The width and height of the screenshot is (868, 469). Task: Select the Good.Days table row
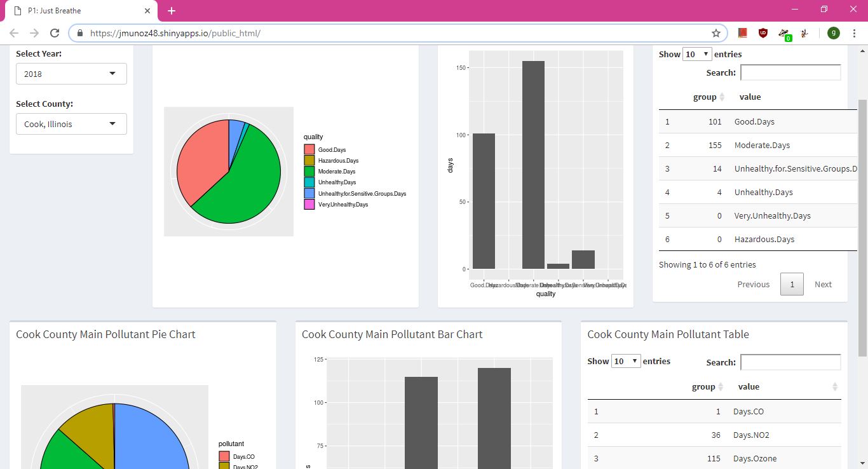[758, 121]
